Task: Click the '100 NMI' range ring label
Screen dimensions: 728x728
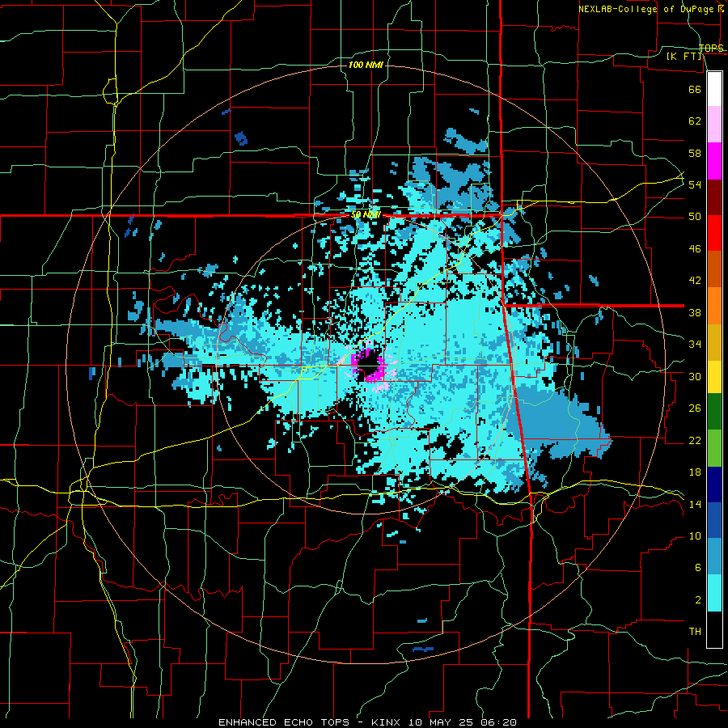Action: 366,65
